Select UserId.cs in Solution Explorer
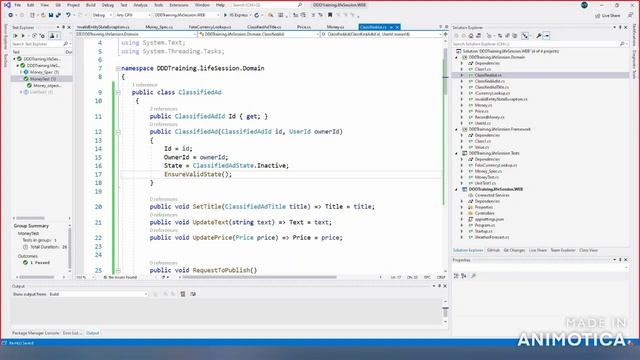Screen dimensions: 640x360 point(483,123)
